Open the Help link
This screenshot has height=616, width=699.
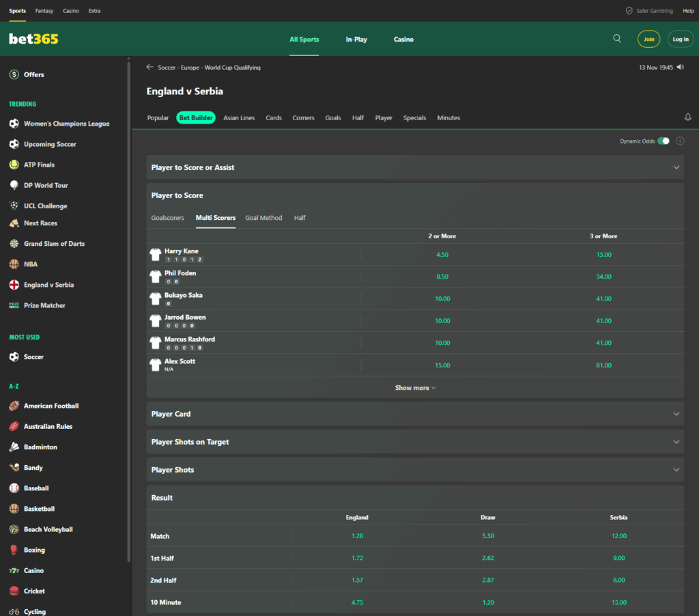click(x=688, y=10)
